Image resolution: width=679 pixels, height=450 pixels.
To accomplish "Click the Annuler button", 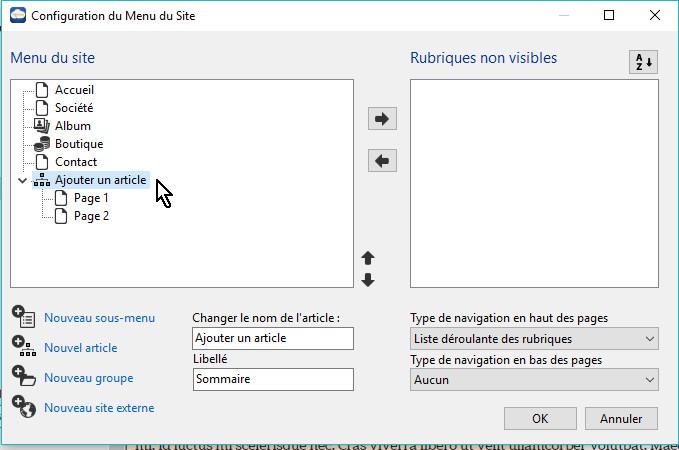I will 620,418.
